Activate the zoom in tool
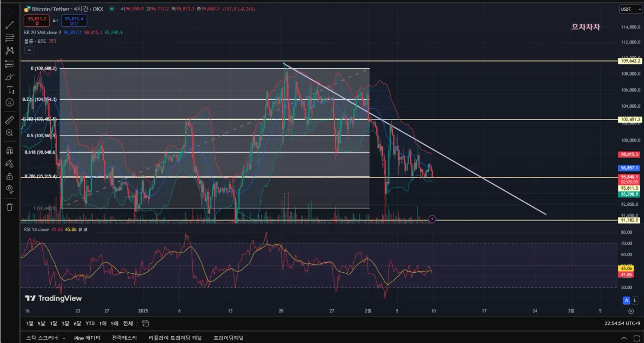This screenshot has width=644, height=343. click(9, 132)
